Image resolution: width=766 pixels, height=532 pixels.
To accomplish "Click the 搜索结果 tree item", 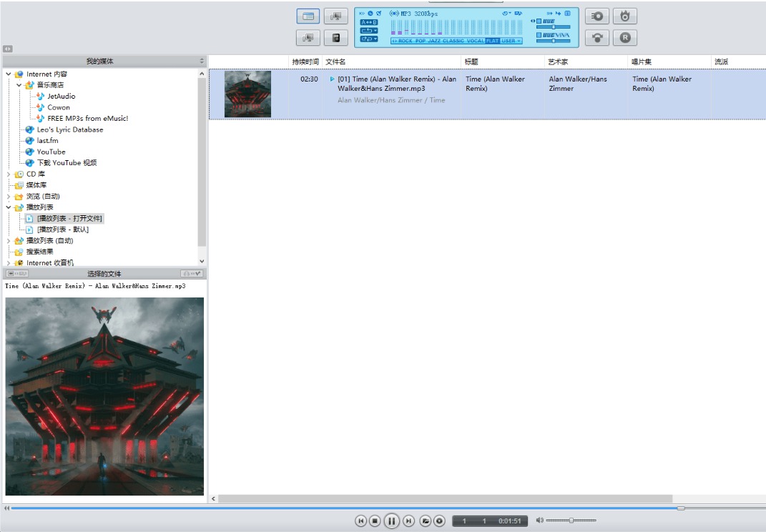I will (x=39, y=252).
